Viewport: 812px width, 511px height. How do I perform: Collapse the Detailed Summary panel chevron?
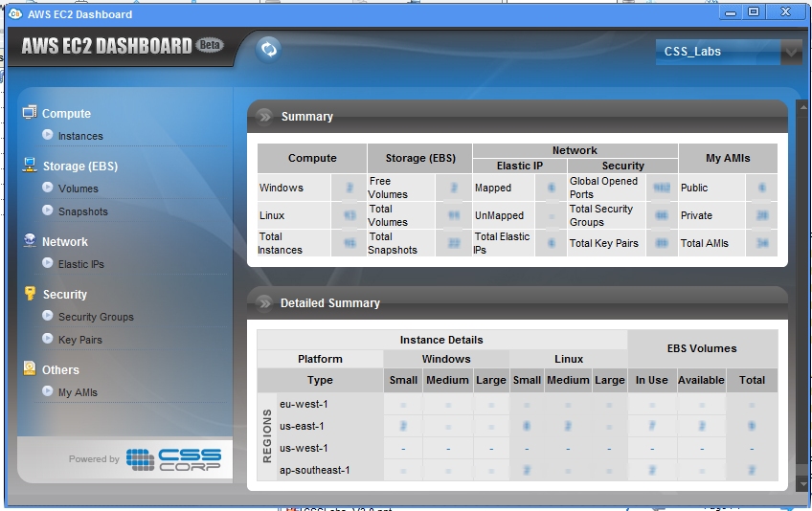click(x=264, y=303)
